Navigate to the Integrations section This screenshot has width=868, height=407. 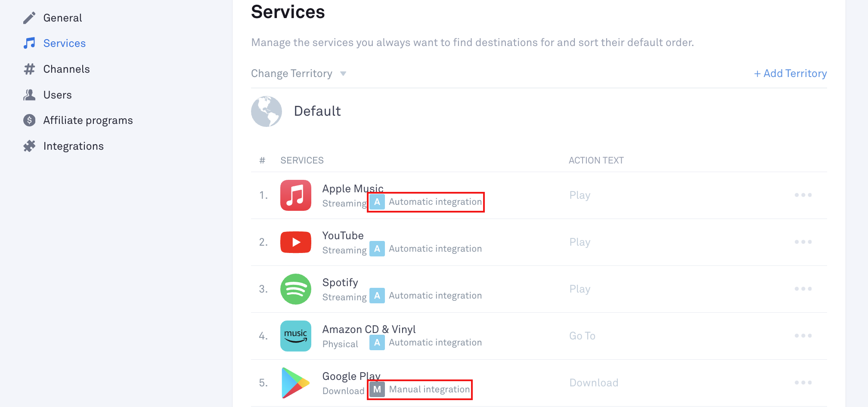pos(73,146)
